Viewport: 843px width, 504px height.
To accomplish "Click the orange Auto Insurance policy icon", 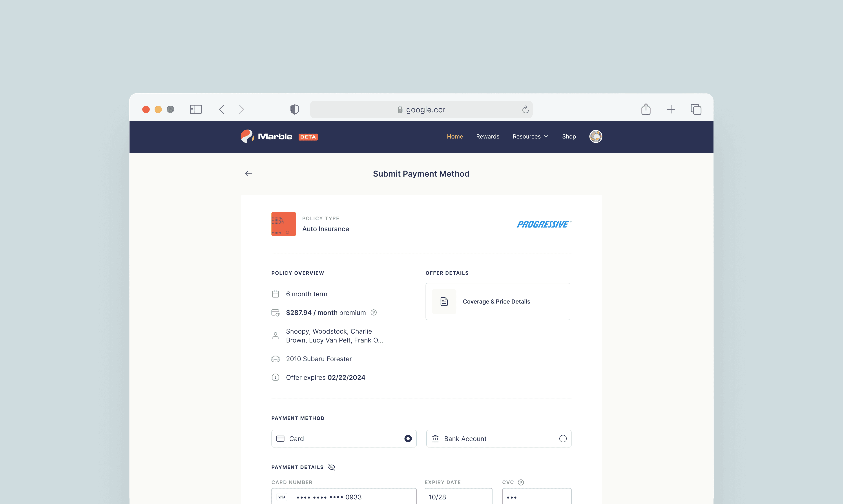I will coord(283,224).
